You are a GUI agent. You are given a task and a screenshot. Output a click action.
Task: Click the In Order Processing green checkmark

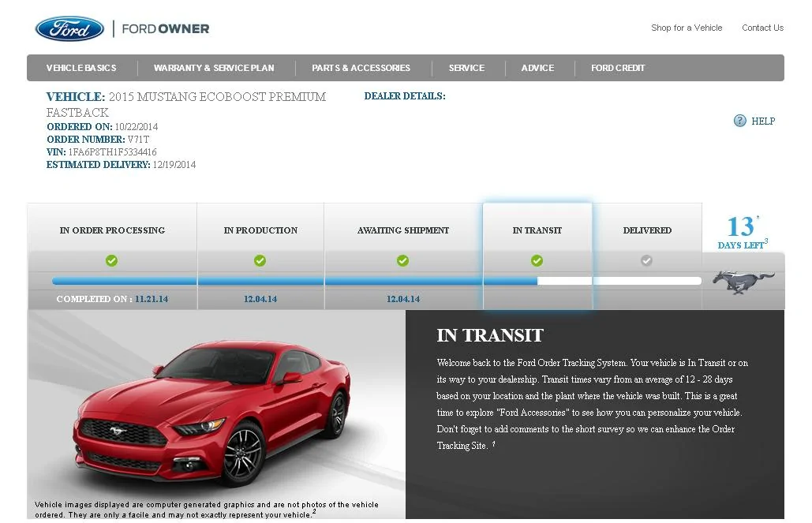111,260
